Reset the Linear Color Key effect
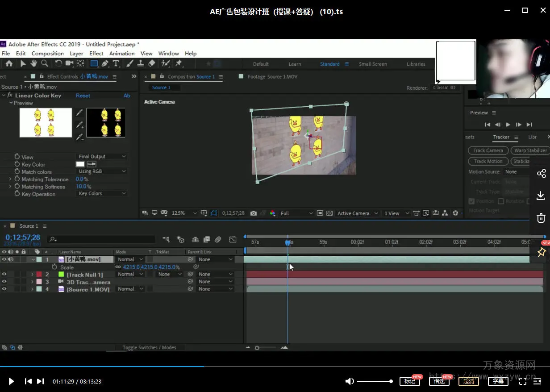Viewport: 550px width, 392px height. pos(83,96)
